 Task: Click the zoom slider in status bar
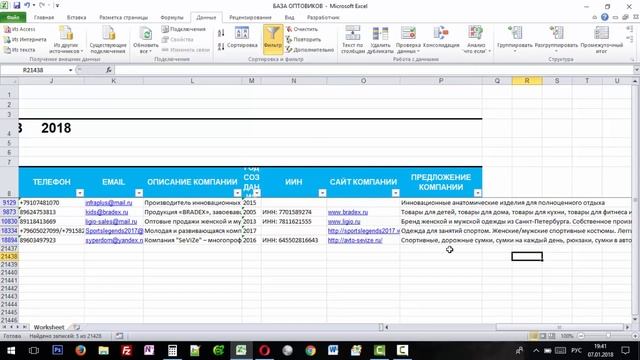point(608,336)
